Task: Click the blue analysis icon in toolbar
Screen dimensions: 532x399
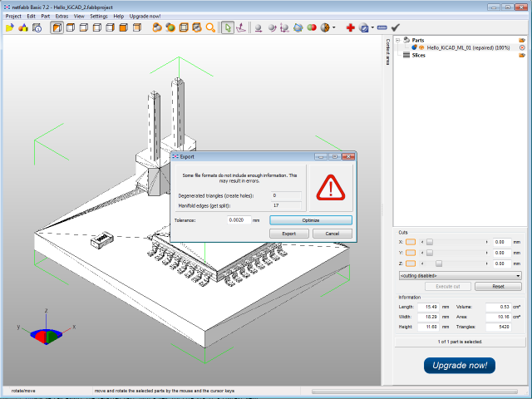Action: pos(364,27)
